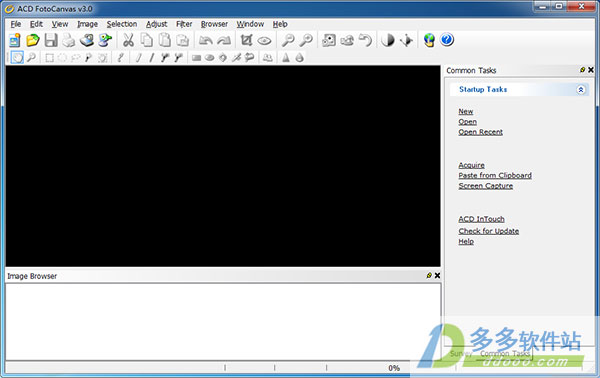Collapse the Startup Tasks section
The height and width of the screenshot is (378, 600).
pos(580,90)
